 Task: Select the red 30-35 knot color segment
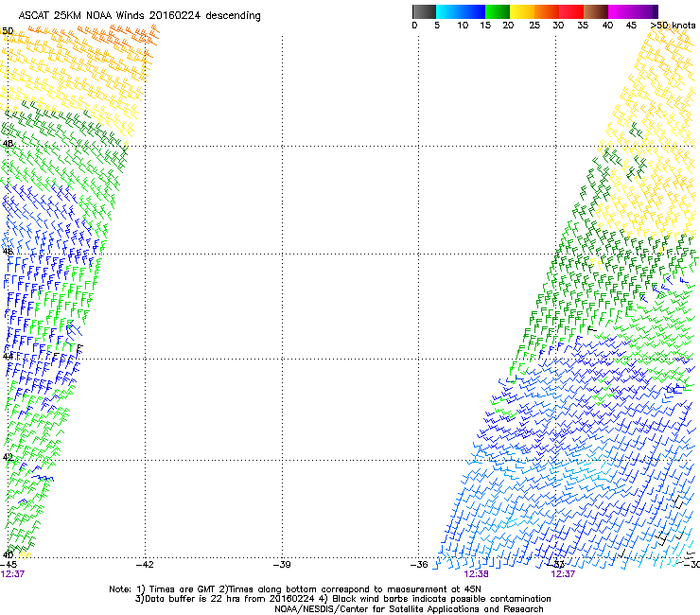(571, 11)
